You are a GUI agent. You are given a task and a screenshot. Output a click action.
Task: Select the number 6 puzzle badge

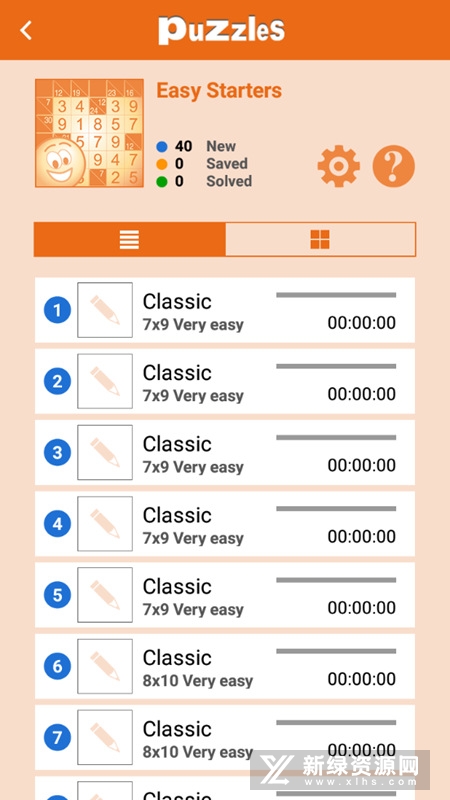57,666
